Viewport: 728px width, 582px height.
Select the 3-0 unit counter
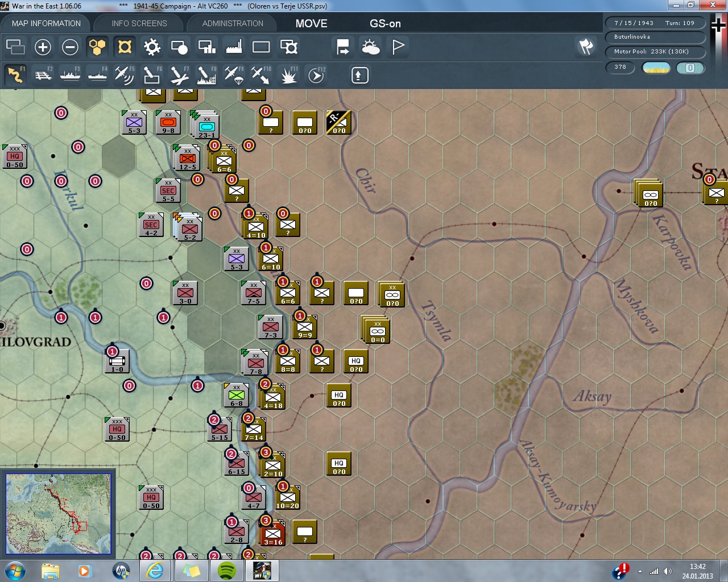185,293
